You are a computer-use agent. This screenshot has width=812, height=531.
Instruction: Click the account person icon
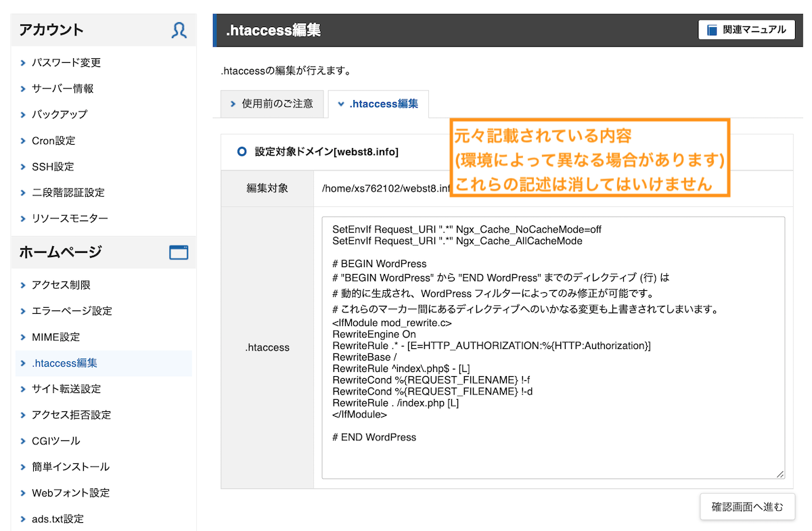(179, 30)
